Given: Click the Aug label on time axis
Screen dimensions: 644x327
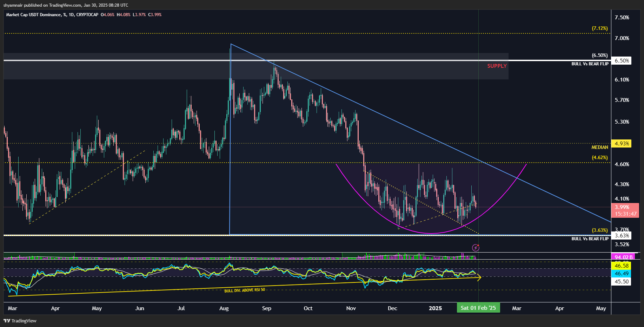Looking at the screenshot, I should [x=224, y=308].
